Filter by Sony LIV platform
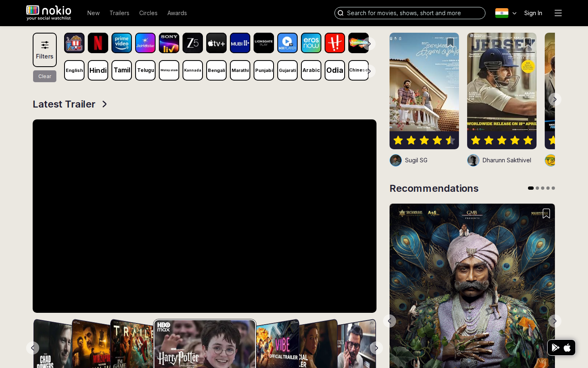The image size is (588, 368). [169, 43]
